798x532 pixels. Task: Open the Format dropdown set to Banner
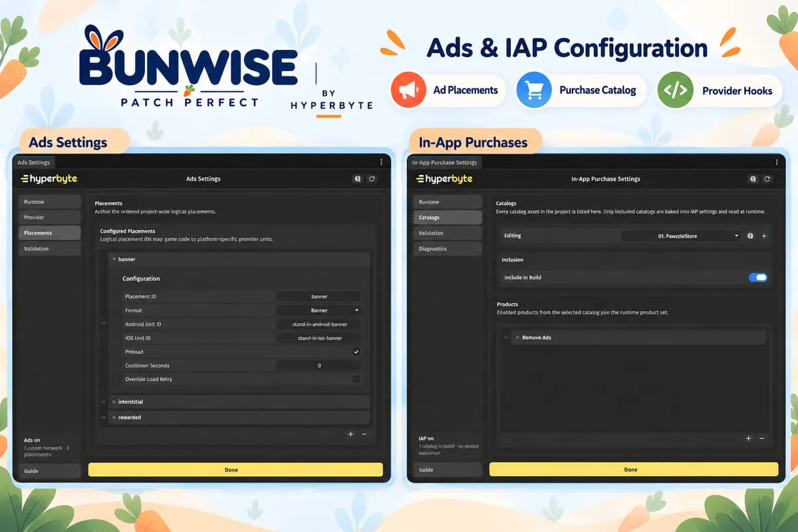pyautogui.click(x=319, y=311)
